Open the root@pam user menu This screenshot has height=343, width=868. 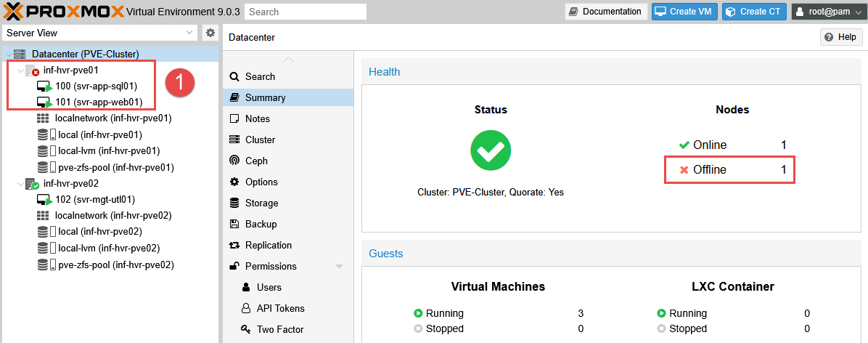tap(827, 12)
